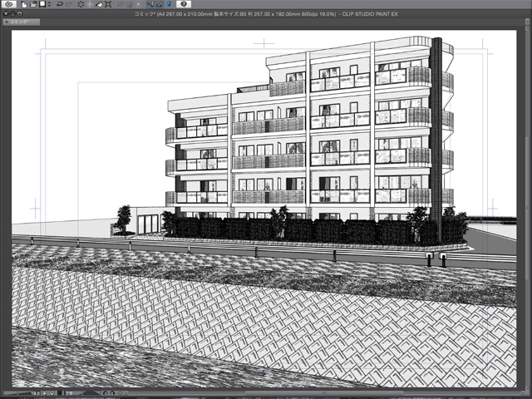
Task: Adjust the canvas rotation slider
Action: (91, 393)
